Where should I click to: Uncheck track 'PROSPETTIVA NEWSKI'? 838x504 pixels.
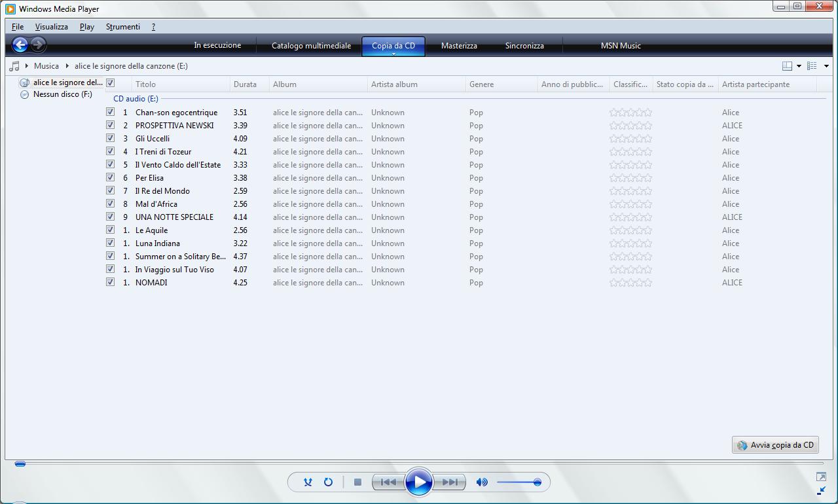110,125
